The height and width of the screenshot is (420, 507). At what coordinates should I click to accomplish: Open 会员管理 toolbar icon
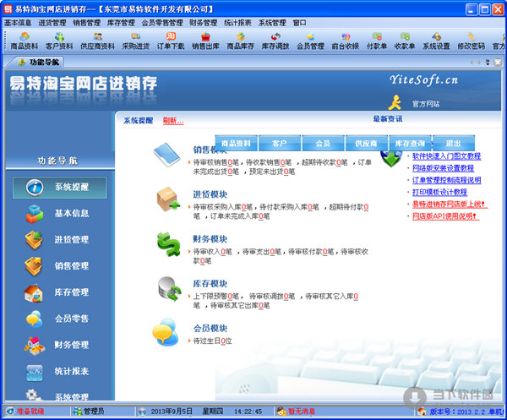(x=310, y=41)
